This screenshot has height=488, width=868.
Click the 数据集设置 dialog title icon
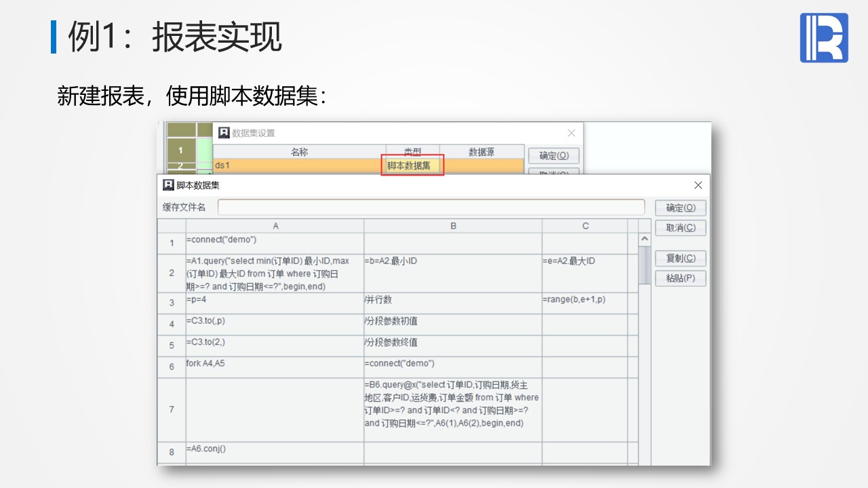pyautogui.click(x=224, y=133)
